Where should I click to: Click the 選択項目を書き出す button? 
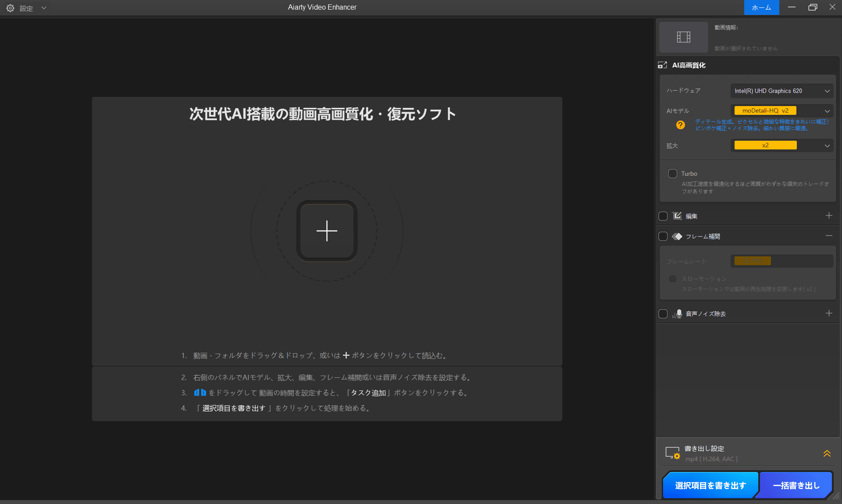point(710,486)
